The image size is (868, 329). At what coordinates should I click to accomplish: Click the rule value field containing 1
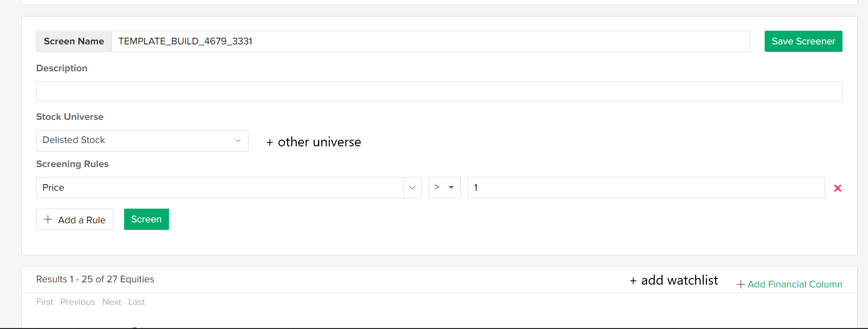point(646,188)
